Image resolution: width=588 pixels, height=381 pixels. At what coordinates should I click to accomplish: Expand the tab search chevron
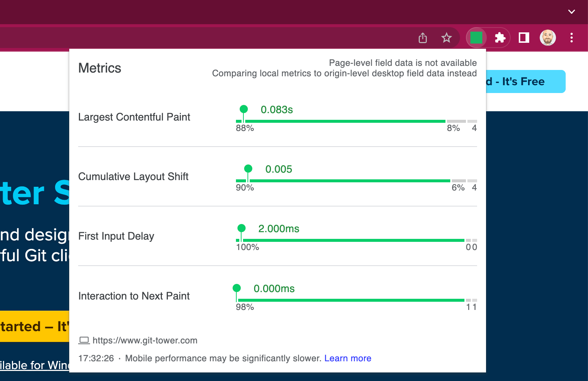point(571,12)
